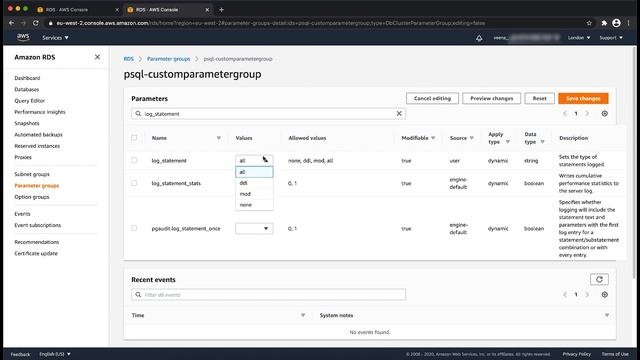Open Dashboard in the sidebar
The height and width of the screenshot is (360, 640).
tap(27, 78)
